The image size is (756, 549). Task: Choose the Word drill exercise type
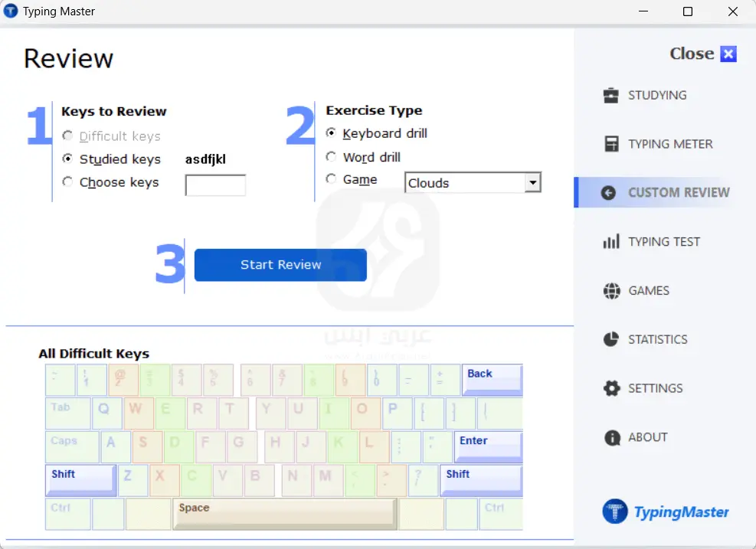331,157
